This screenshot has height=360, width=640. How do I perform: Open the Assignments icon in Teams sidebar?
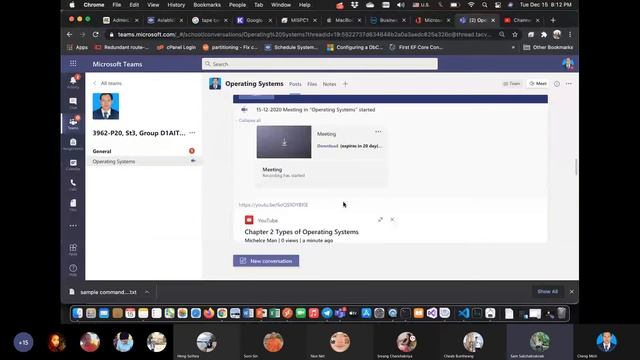pyautogui.click(x=73, y=143)
